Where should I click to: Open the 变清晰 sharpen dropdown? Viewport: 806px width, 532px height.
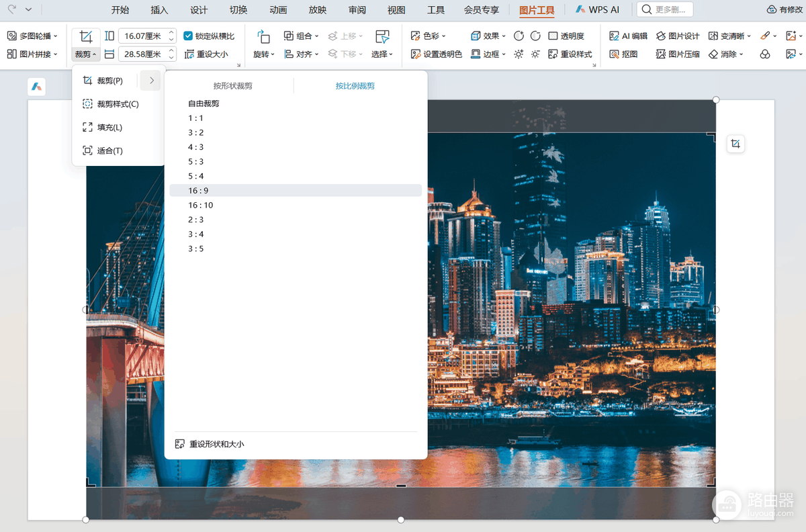[730, 36]
